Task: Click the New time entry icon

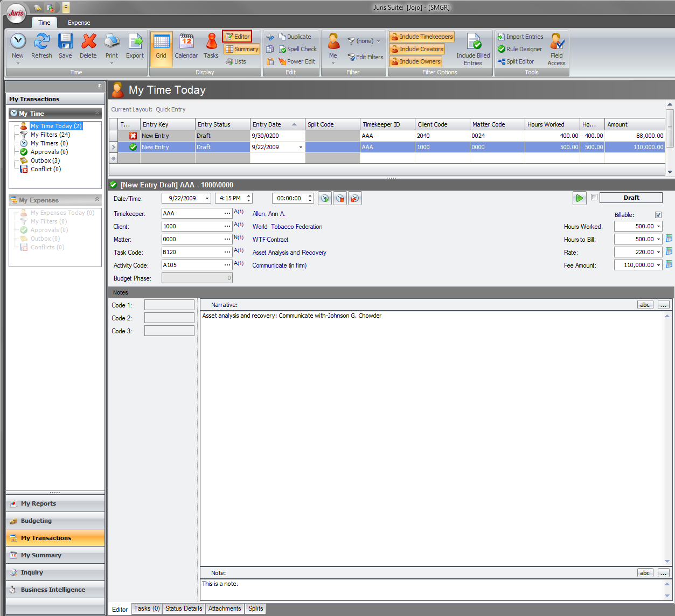Action: click(18, 42)
